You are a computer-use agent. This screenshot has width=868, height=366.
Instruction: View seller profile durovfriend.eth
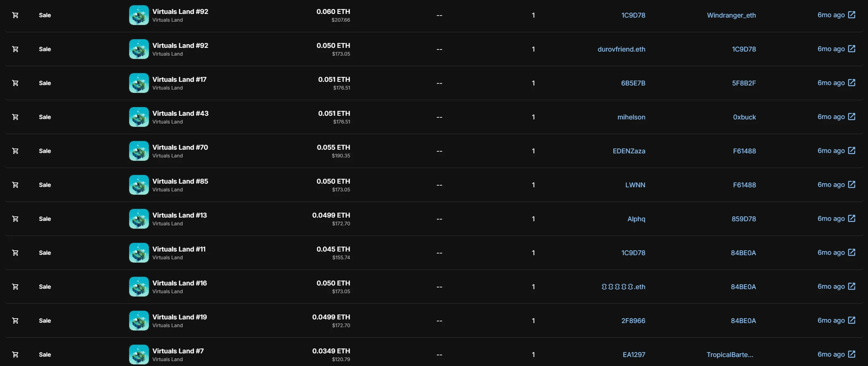621,49
